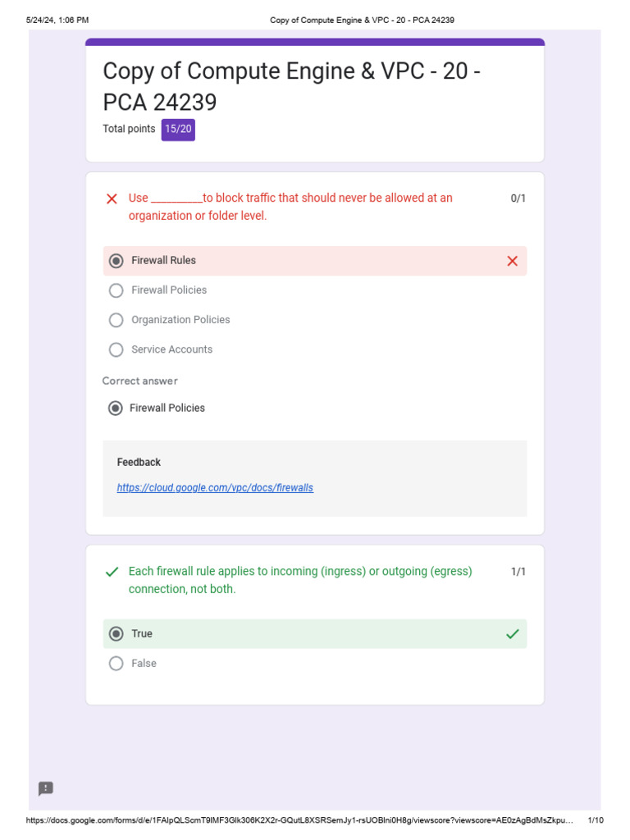
Task: Click the Feedback heading in gray box
Action: 139,463
